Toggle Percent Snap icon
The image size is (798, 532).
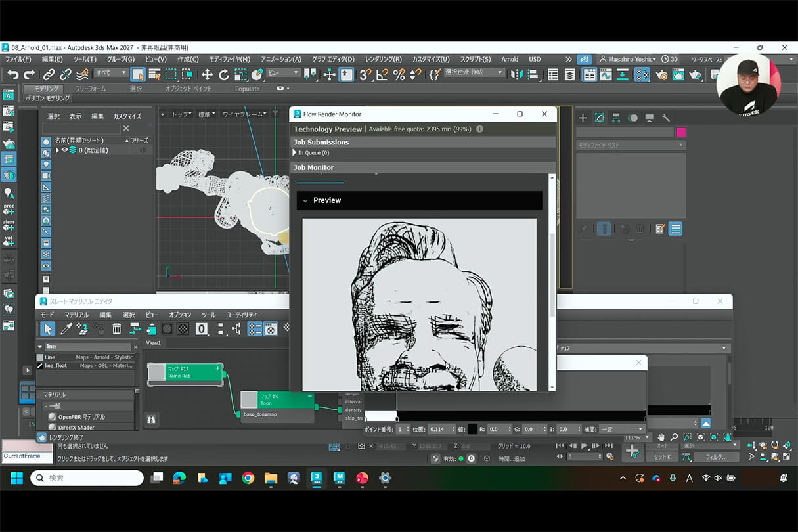(x=399, y=74)
